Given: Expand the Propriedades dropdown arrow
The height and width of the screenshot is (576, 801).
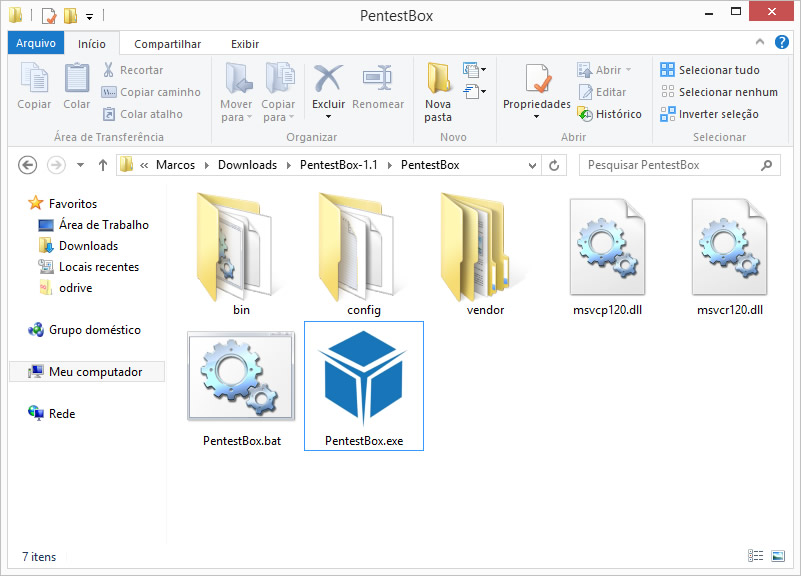Looking at the screenshot, I should [x=536, y=116].
